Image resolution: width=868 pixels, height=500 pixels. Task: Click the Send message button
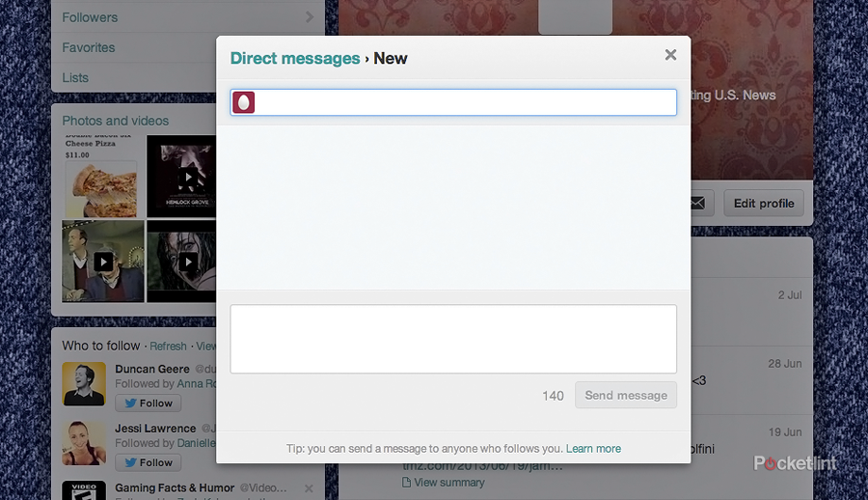pos(626,395)
